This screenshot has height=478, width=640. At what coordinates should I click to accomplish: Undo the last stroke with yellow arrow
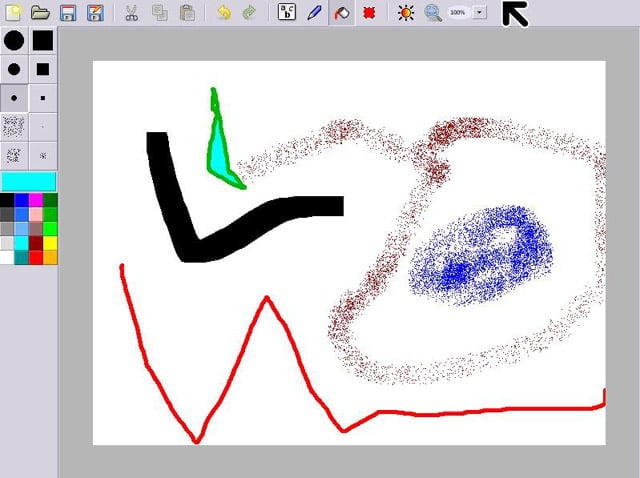[x=224, y=13]
